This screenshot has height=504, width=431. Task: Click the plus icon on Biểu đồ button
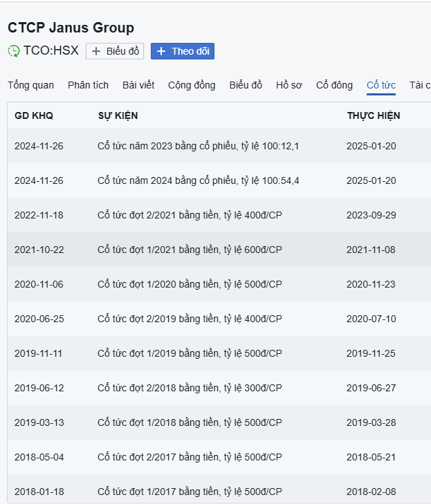tap(96, 51)
